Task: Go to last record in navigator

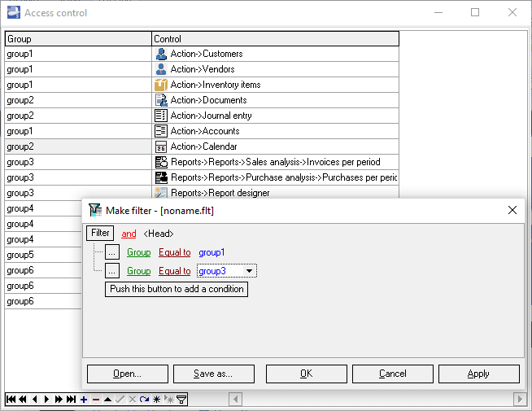Action: (x=71, y=400)
